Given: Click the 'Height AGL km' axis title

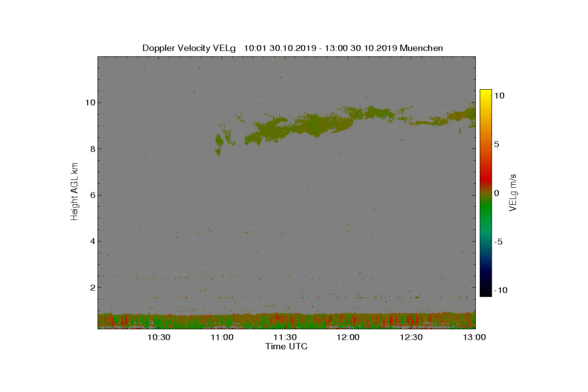Looking at the screenshot, I should tap(74, 192).
